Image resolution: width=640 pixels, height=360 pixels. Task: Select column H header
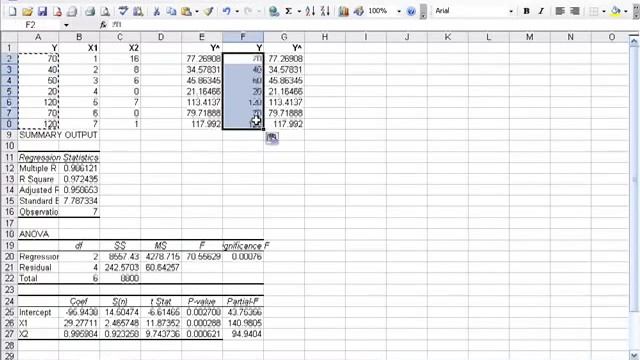click(325, 37)
